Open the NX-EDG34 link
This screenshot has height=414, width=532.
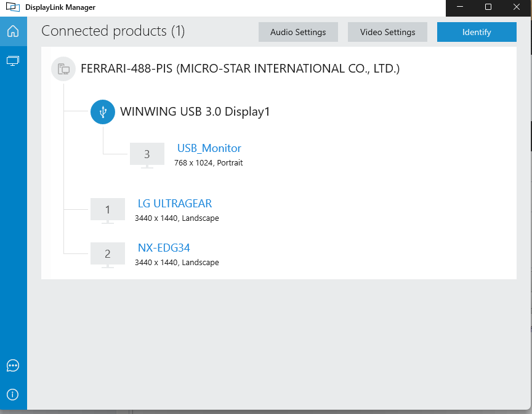(164, 248)
